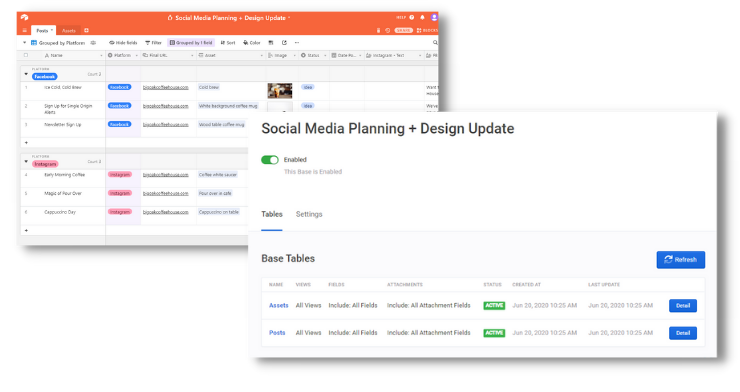Add a new table with plus icon
This screenshot has width=740, height=392.
[x=86, y=31]
